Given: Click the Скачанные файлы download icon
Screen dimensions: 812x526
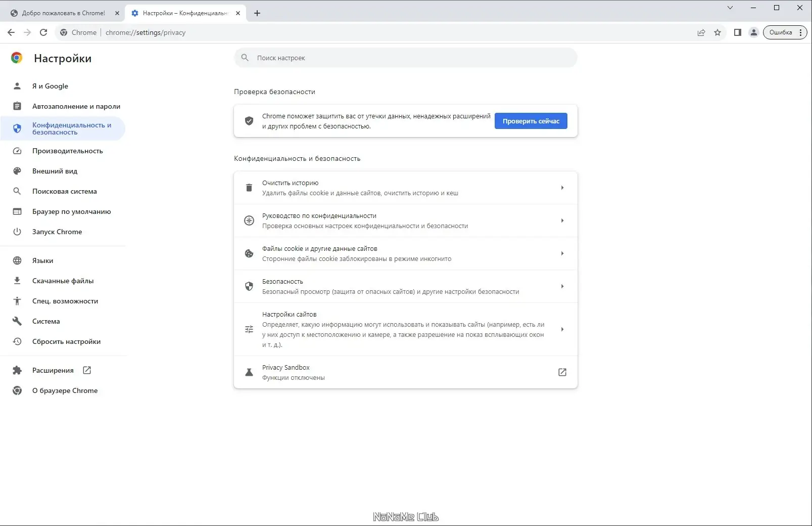Looking at the screenshot, I should point(17,281).
